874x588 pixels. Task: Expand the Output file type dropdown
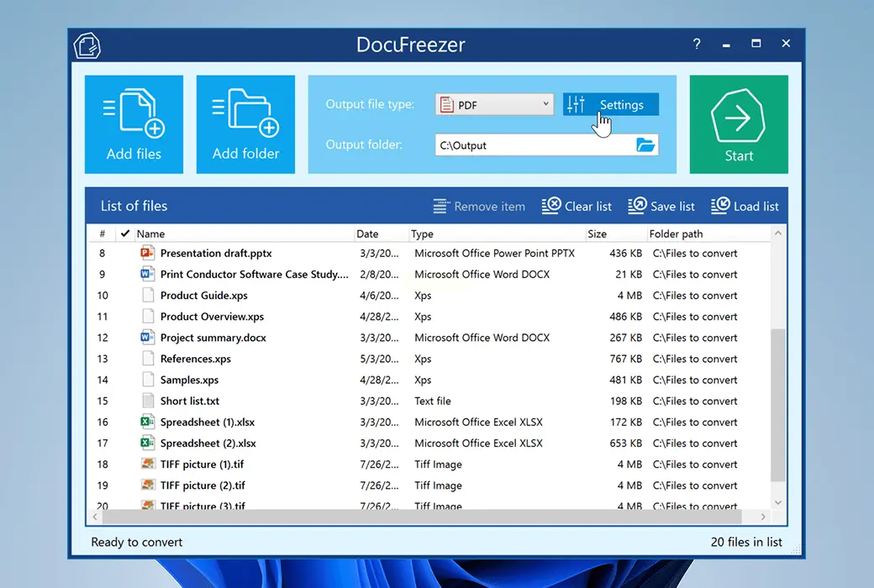545,105
